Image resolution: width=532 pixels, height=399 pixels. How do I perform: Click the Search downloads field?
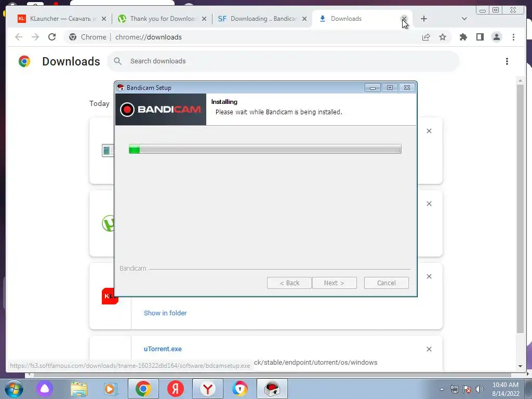283,61
